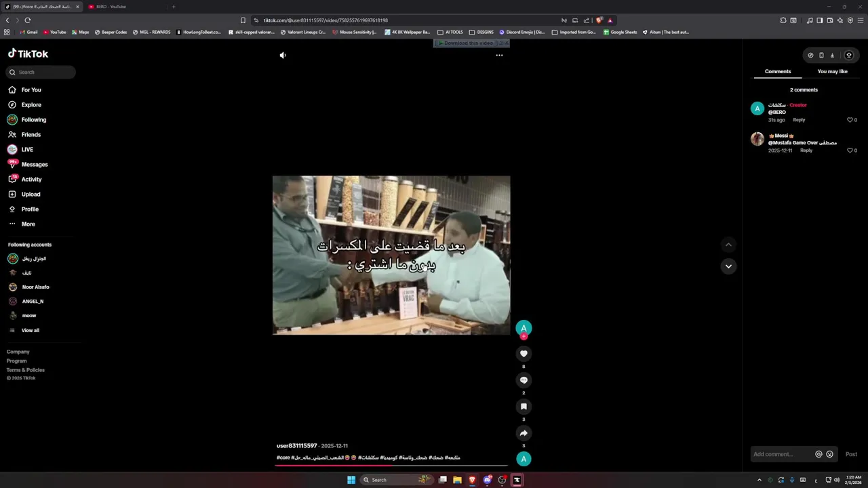Click the address bar URL
This screenshot has width=868, height=488.
[x=325, y=20]
